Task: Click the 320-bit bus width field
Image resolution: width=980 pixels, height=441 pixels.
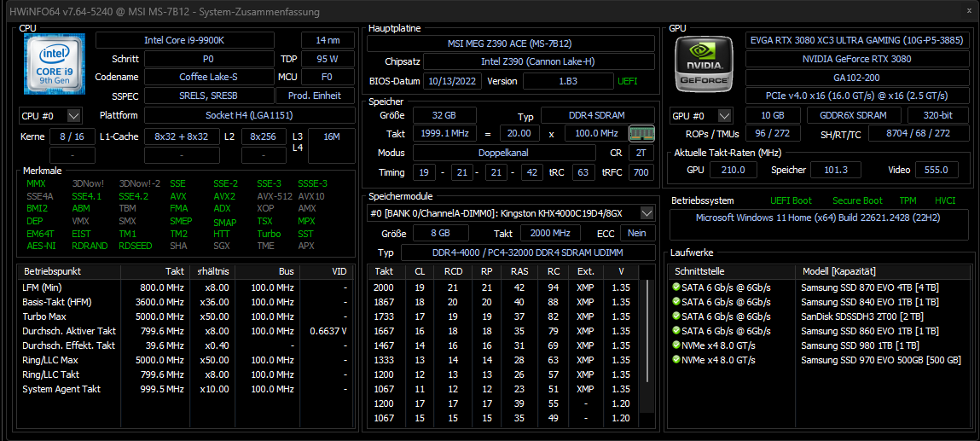Action: click(x=939, y=115)
